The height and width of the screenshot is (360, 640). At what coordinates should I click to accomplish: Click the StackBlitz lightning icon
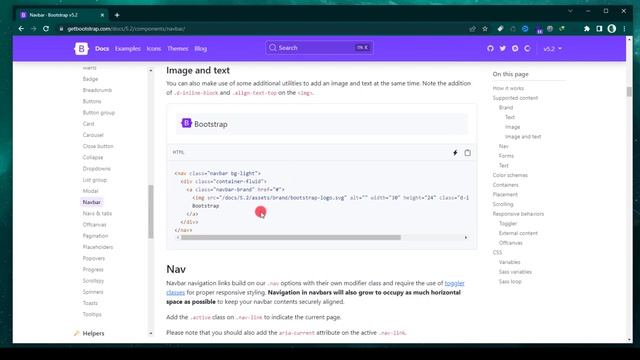pos(455,153)
